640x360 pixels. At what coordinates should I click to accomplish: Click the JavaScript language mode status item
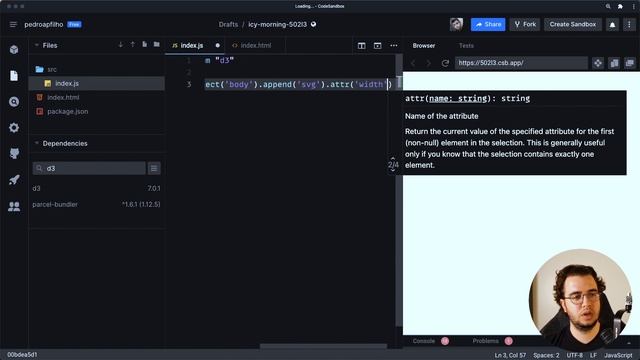tap(618, 355)
